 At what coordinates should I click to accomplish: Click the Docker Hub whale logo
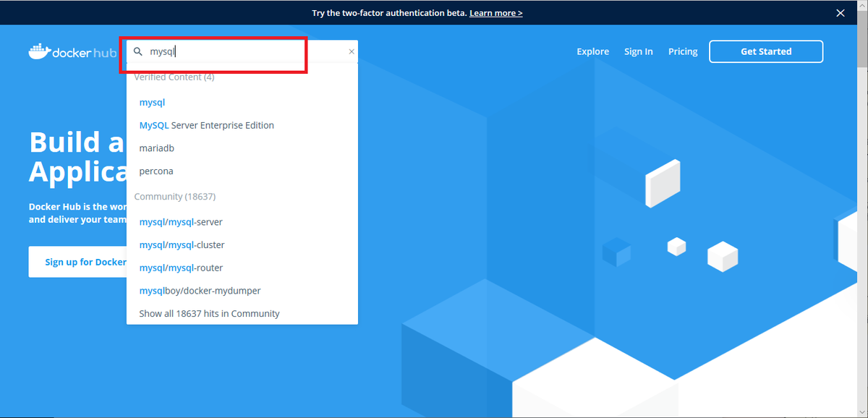point(72,51)
